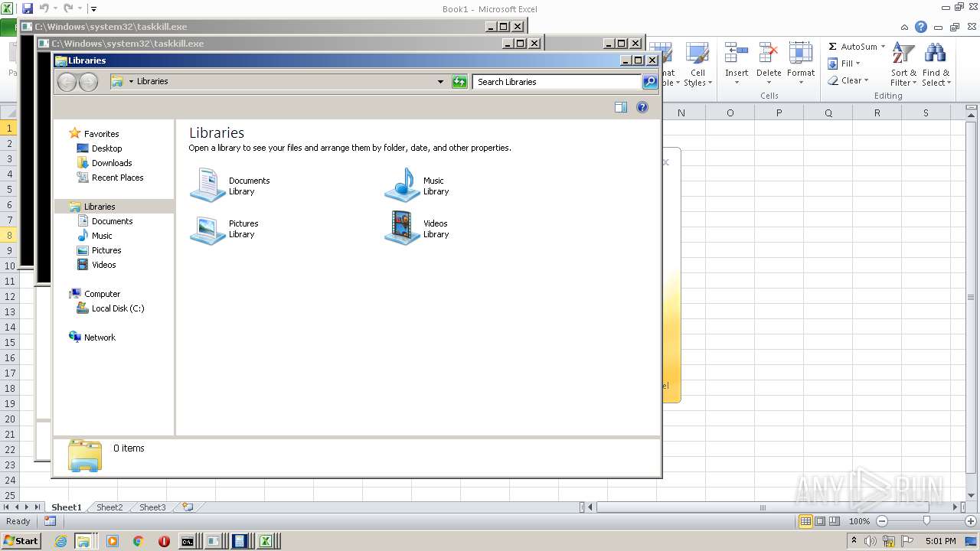Open the AutoSum dropdown arrow

883,47
